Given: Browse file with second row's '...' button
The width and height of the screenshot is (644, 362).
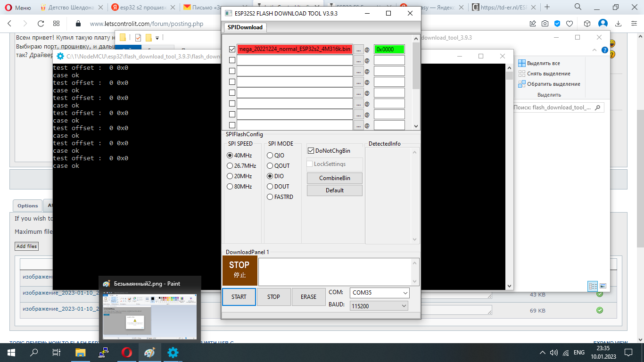Looking at the screenshot, I should (359, 60).
